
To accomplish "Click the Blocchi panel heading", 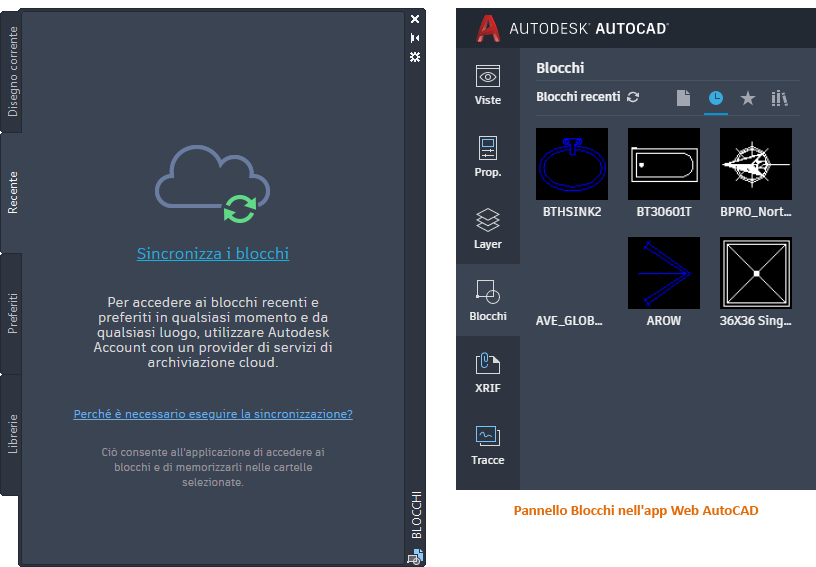I will pos(560,68).
